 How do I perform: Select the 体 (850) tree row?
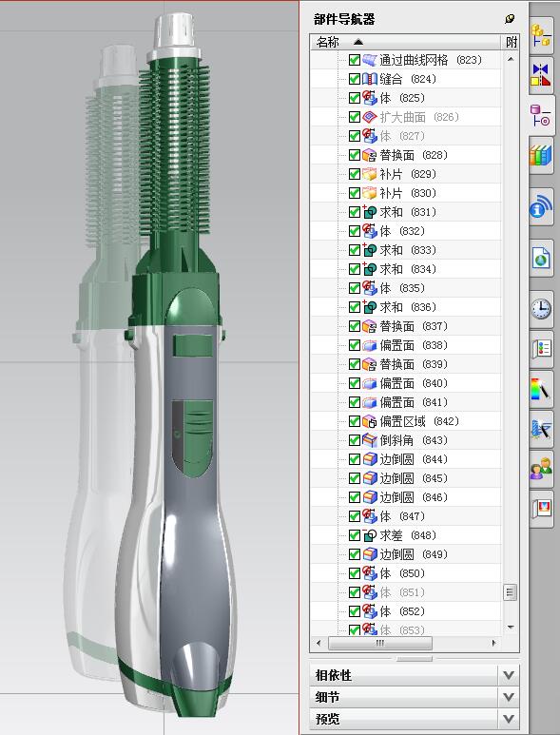point(406,572)
